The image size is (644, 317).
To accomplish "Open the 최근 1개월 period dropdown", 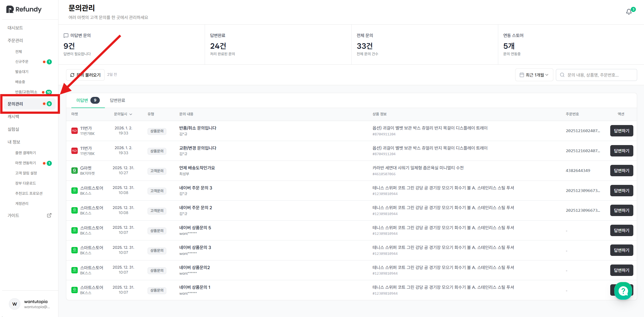I will pyautogui.click(x=534, y=75).
